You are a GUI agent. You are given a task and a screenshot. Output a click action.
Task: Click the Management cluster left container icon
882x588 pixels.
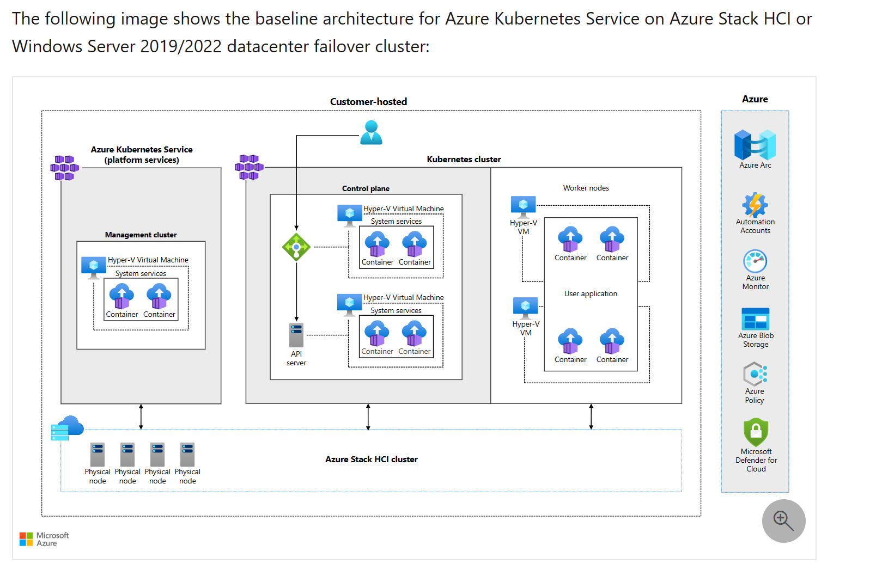tap(122, 296)
